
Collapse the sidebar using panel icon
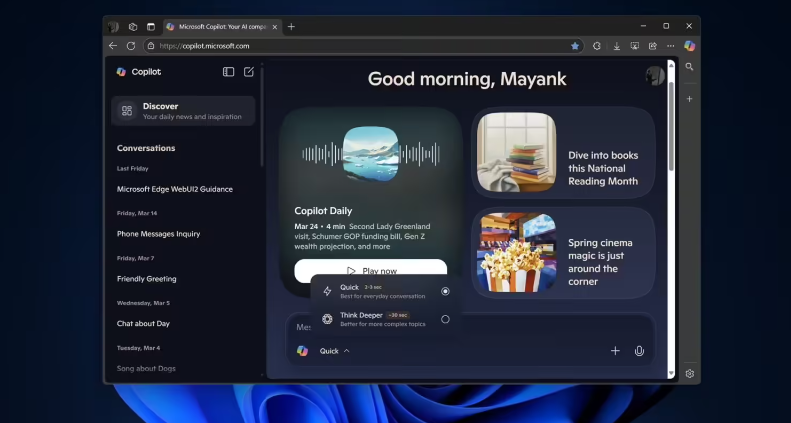click(x=228, y=72)
